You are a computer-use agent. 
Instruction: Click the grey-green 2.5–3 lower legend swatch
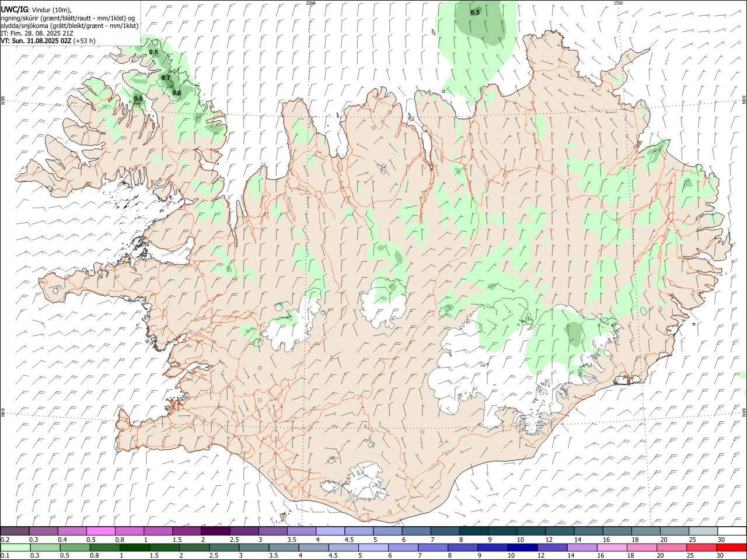(224, 547)
